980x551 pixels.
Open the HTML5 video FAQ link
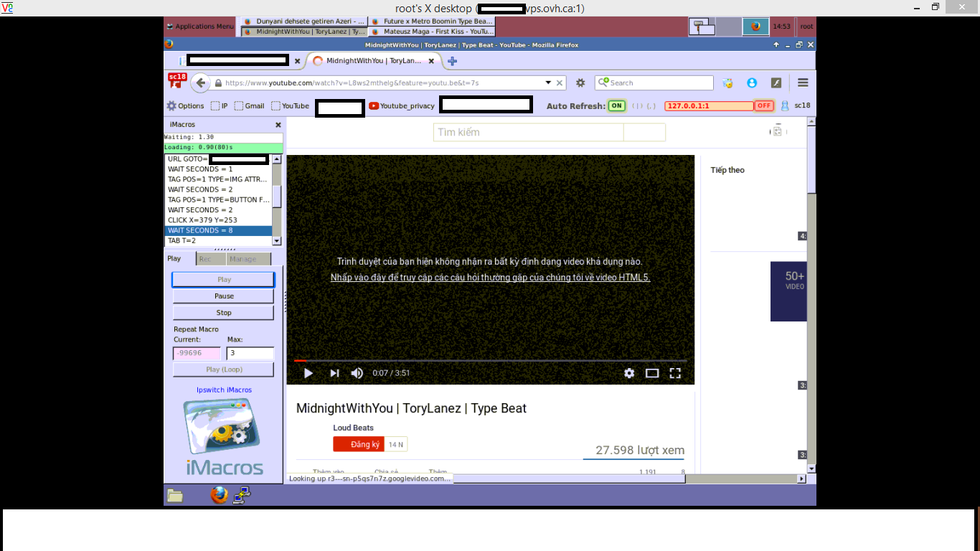(x=490, y=278)
